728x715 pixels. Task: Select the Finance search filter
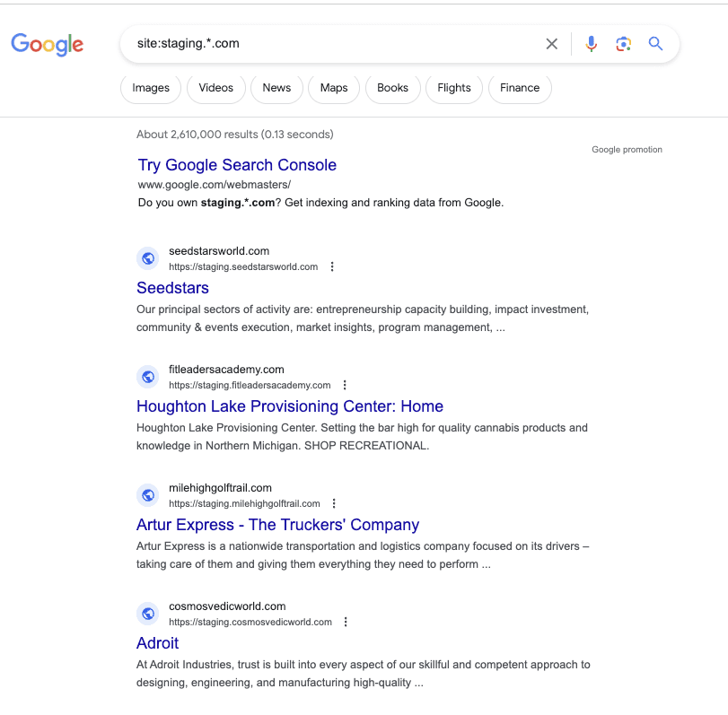519,88
